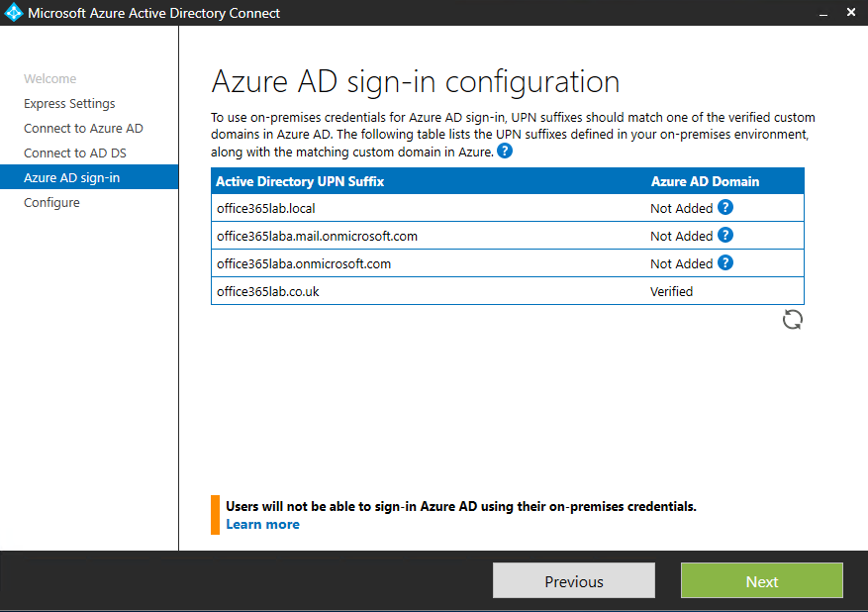The height and width of the screenshot is (612, 868).
Task: Go to the Welcome step
Action: (x=49, y=78)
